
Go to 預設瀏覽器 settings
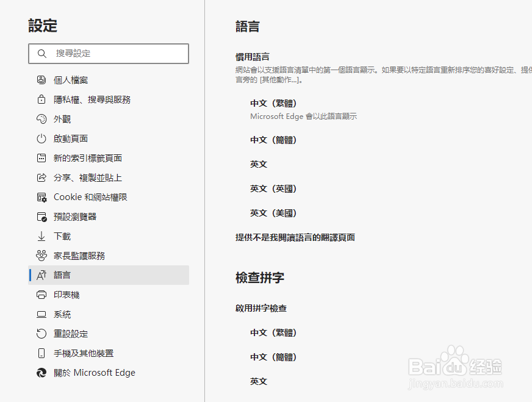pos(109,217)
